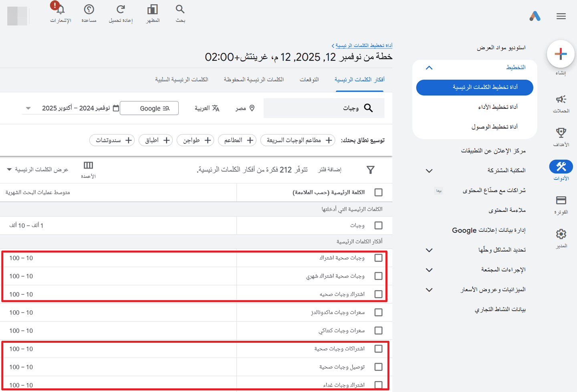577x392 pixels.
Task: Click the notifications bell icon
Action: click(61, 10)
